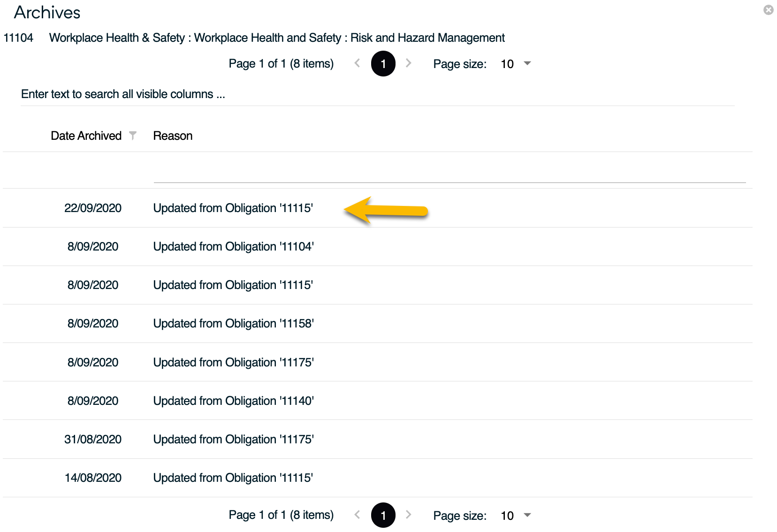777x532 pixels.
Task: Click the Reason column filter input
Action: point(449,173)
